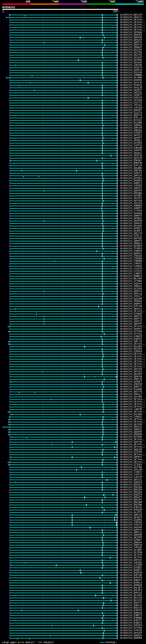146x644 pixels.
Task: Click the UniRef100_Q1RQF3 label
Action: [x=131, y=382]
